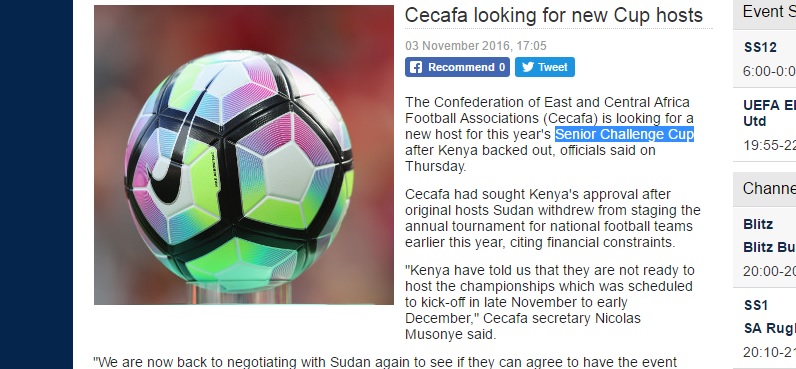Screen dimensions: 796x369
Task: Click the headline Cecafa looking for new Cup hosts
Action: [x=553, y=15]
